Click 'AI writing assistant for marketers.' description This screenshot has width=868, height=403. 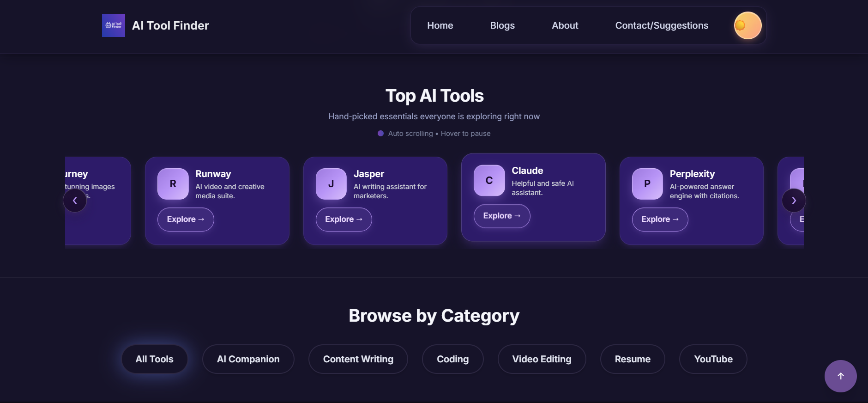[390, 191]
